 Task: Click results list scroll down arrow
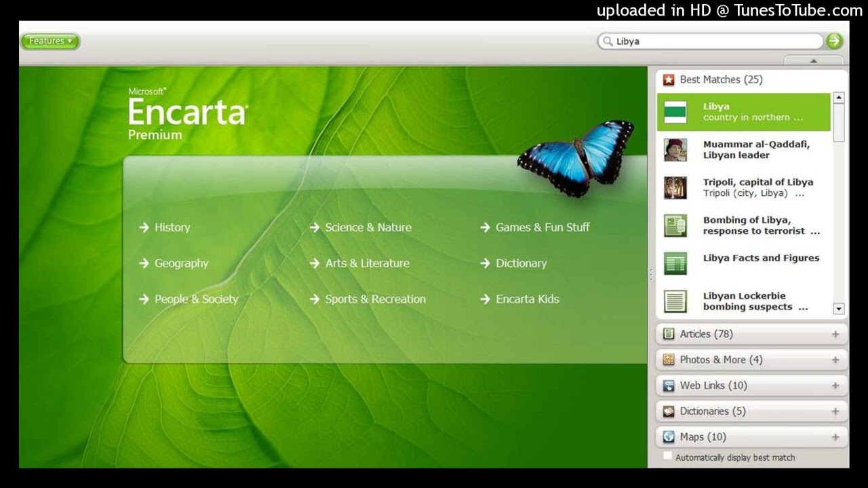tap(839, 309)
